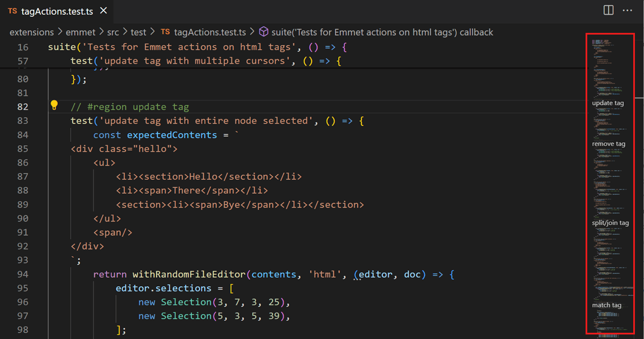Jump to 'update tag' section in minimap
The width and height of the screenshot is (644, 339).
click(608, 103)
